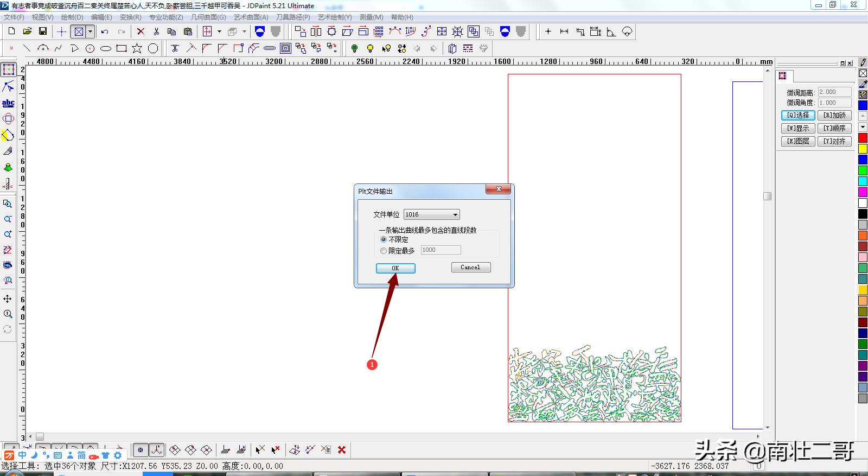Pick the star shape tool
868x476 pixels.
click(x=137, y=48)
